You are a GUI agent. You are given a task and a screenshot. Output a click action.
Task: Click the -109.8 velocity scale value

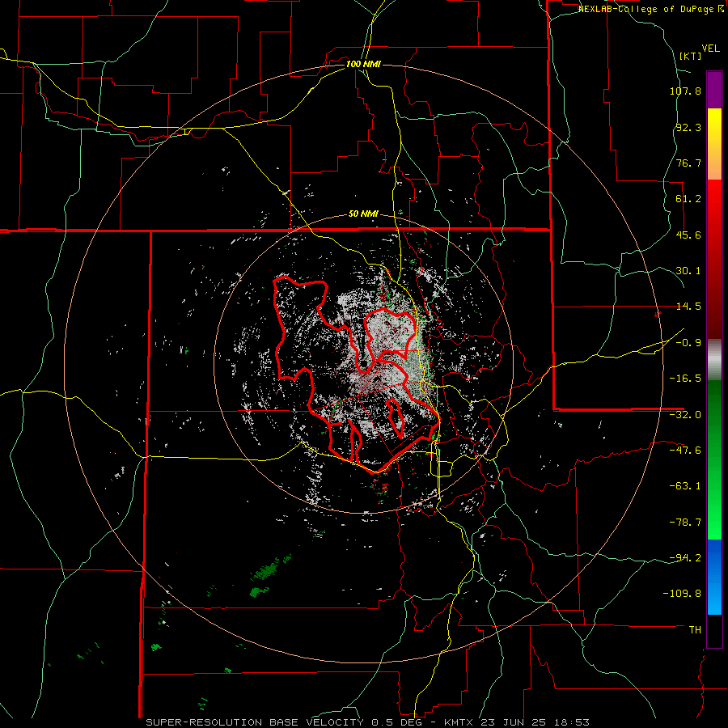tap(683, 594)
